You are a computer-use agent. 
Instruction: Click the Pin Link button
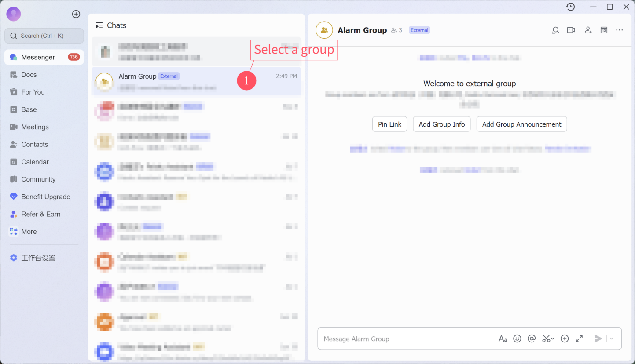point(389,124)
